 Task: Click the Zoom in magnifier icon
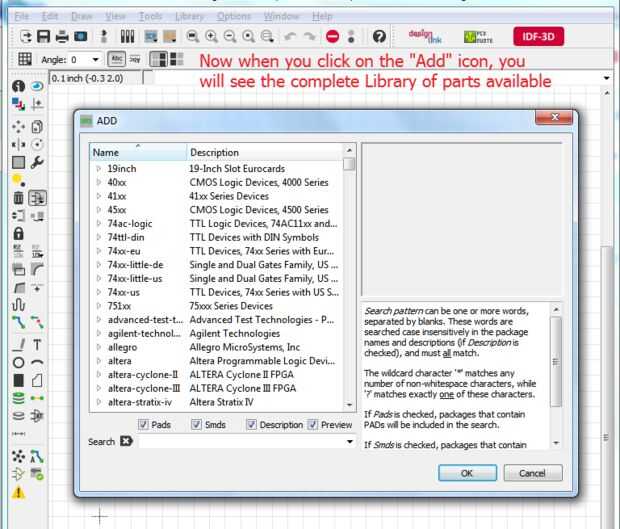coord(212,36)
